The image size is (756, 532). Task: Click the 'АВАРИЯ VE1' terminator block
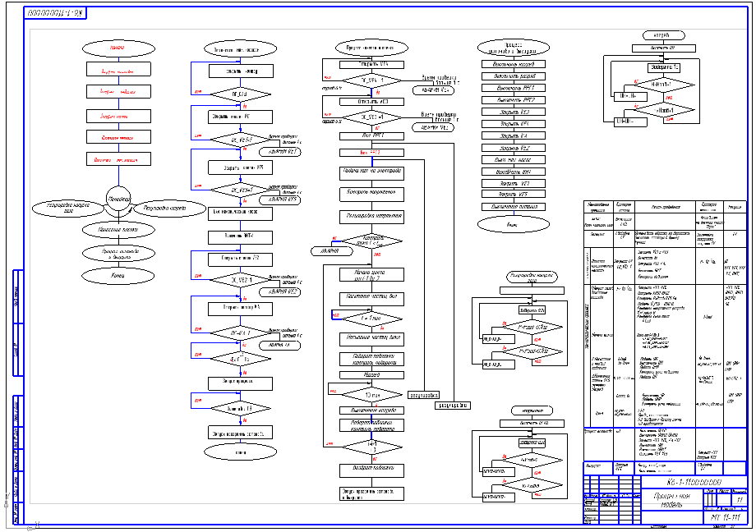pyautogui.click(x=279, y=152)
